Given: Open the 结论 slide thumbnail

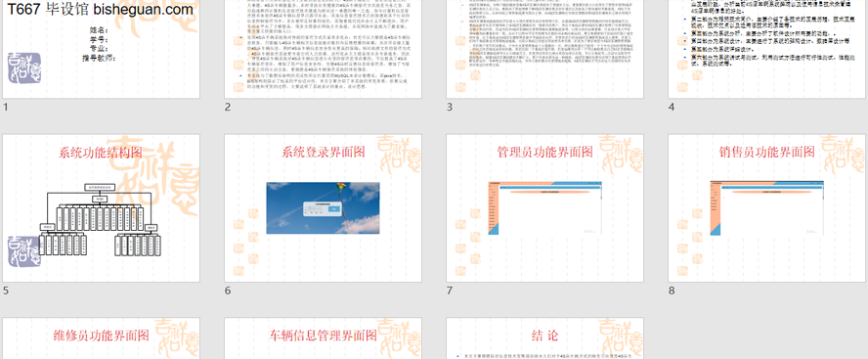Looking at the screenshot, I should 544,337.
